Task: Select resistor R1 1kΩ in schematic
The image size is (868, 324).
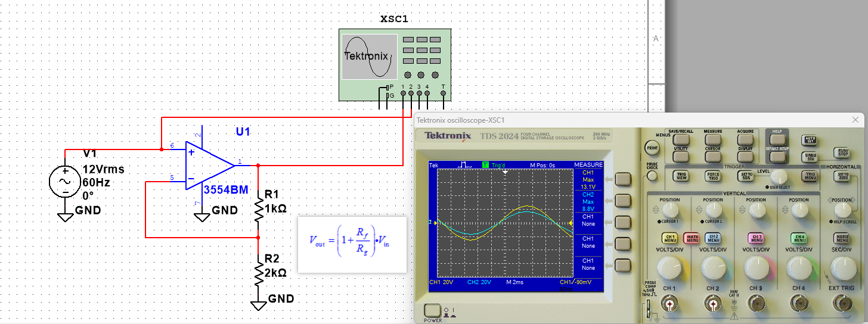Action: [258, 208]
